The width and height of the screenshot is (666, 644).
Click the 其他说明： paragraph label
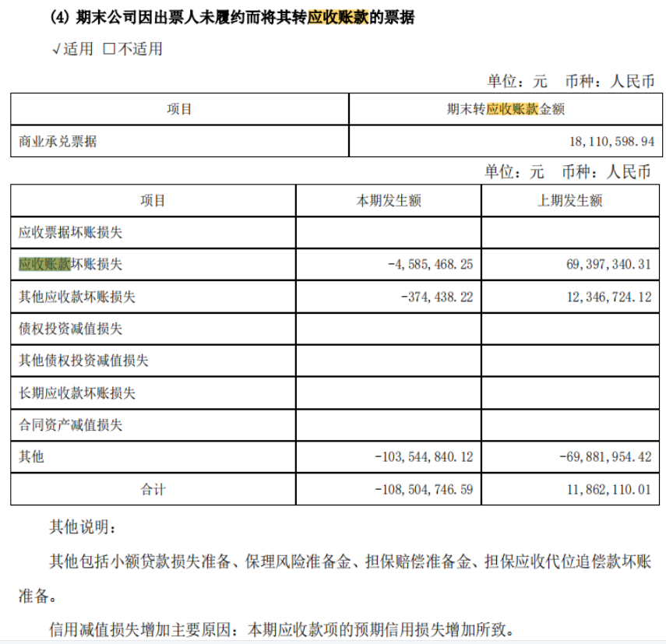click(x=83, y=527)
